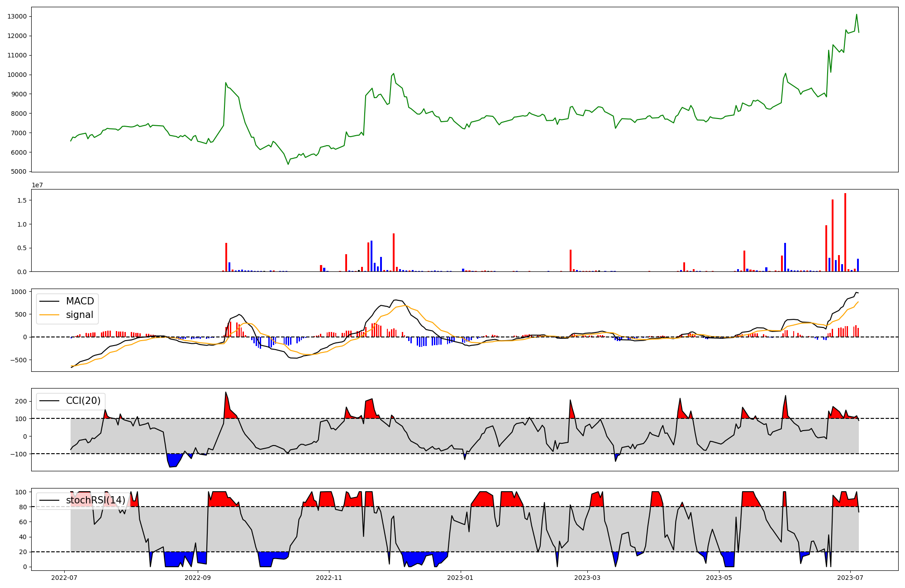Click the 5000 price axis tick label
This screenshot has width=905, height=588.
coord(19,172)
